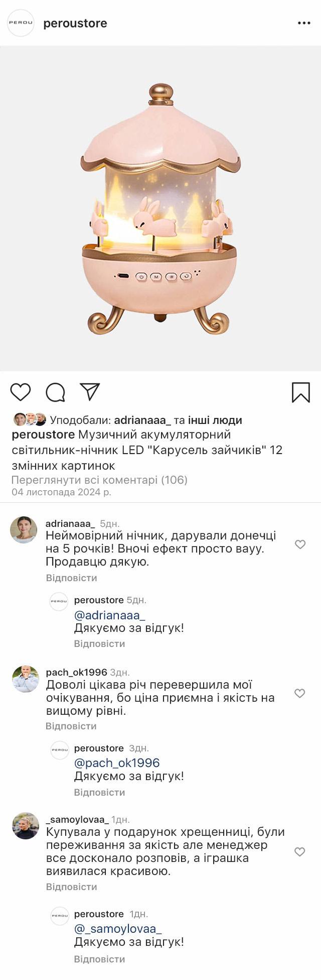This screenshot has width=321, height=980.
Task: Click the @adrianaaa_ mention link
Action: tap(109, 615)
